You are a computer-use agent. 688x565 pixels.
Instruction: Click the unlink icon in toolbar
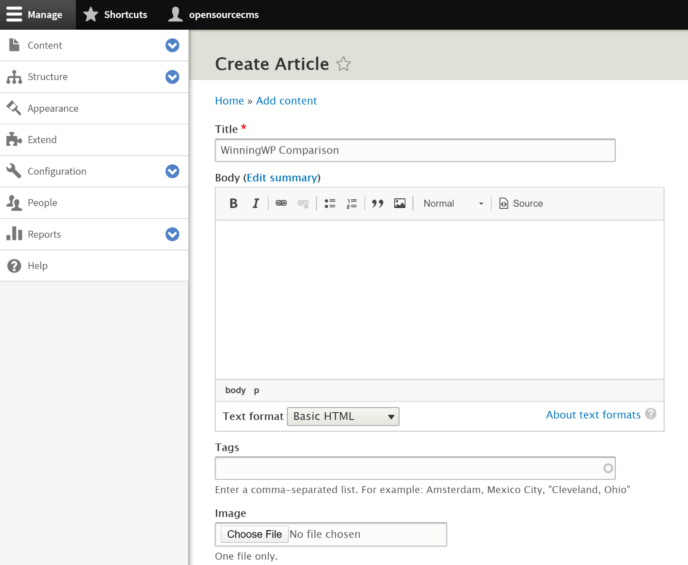click(303, 203)
